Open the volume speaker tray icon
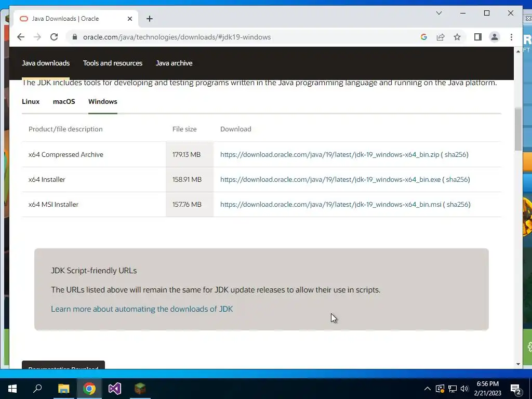This screenshot has width=532, height=399. click(x=464, y=389)
